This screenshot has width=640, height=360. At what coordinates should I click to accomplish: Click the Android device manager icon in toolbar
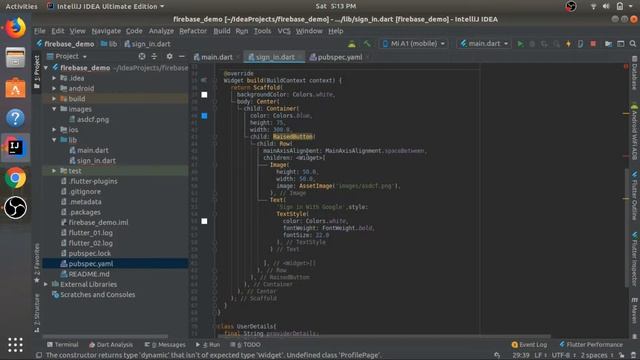click(x=351, y=44)
